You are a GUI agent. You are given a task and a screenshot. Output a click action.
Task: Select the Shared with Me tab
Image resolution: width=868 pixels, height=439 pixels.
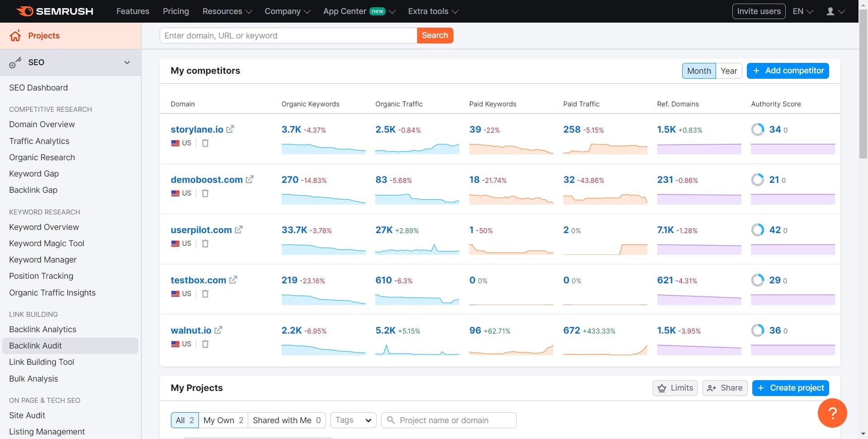pos(287,420)
